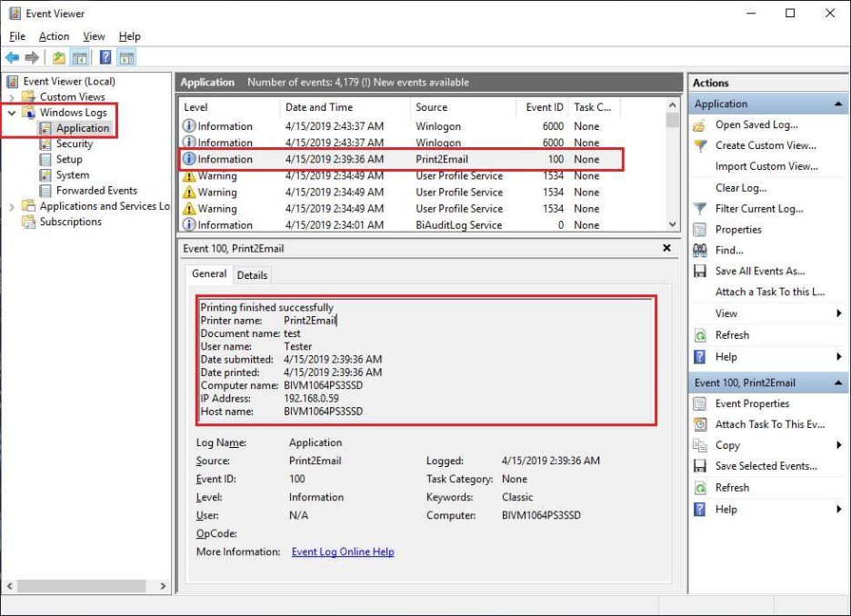Click the tree pane horizontal scroll right arrow
The height and width of the screenshot is (616, 851).
point(162,586)
